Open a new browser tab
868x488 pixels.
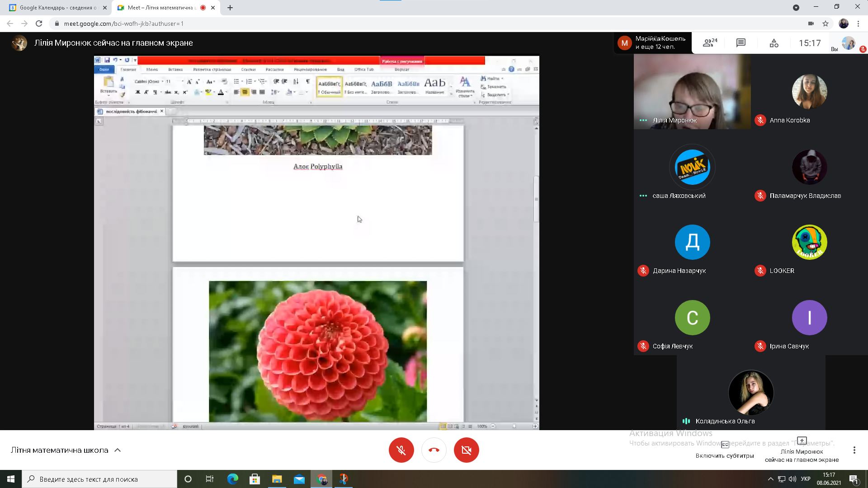click(230, 8)
